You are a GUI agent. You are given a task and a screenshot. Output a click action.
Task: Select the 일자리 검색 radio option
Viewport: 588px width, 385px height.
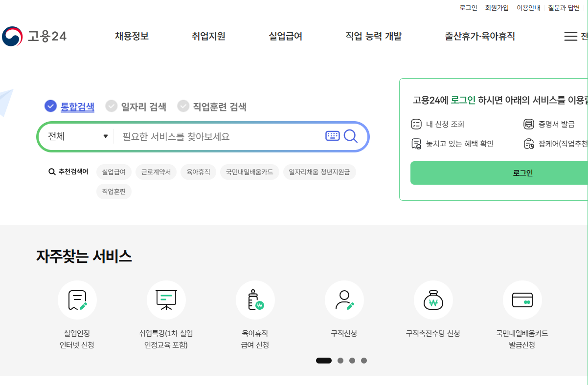point(112,106)
